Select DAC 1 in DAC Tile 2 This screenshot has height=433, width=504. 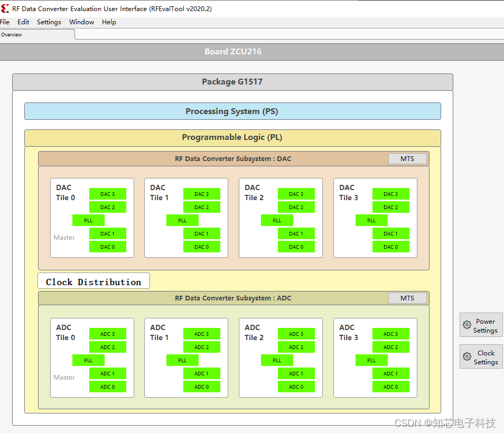[296, 233]
